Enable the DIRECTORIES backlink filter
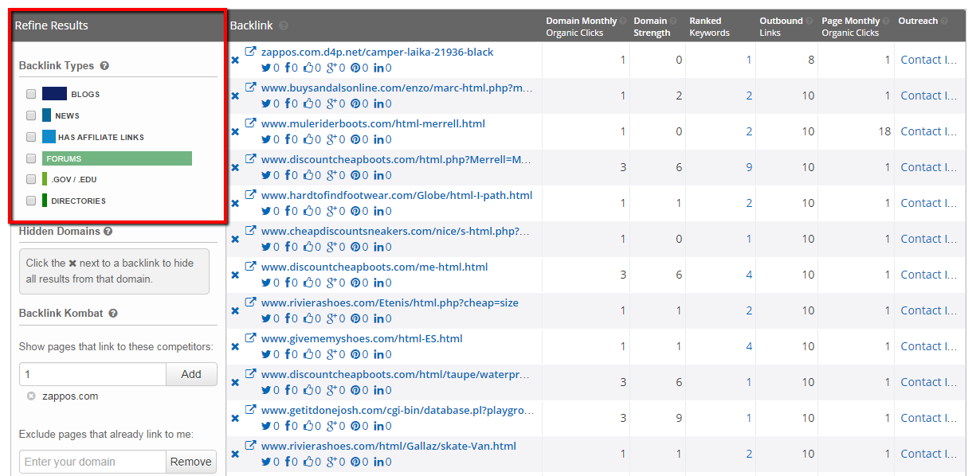Screen dimensions: 980x476 pyautogui.click(x=30, y=200)
